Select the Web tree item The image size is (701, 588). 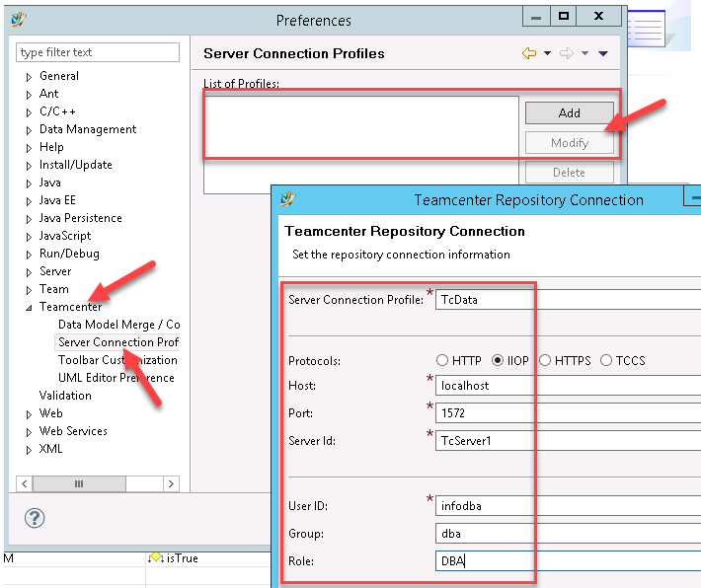(x=51, y=413)
